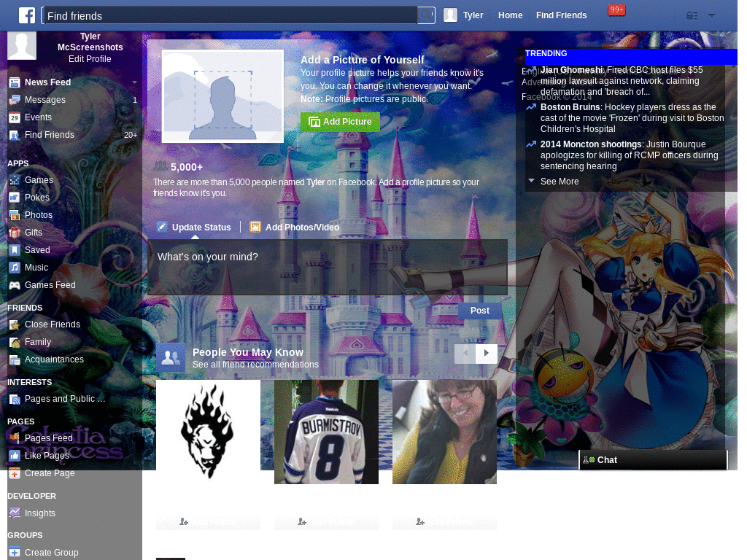
Task: Click the Post button
Action: 480,311
